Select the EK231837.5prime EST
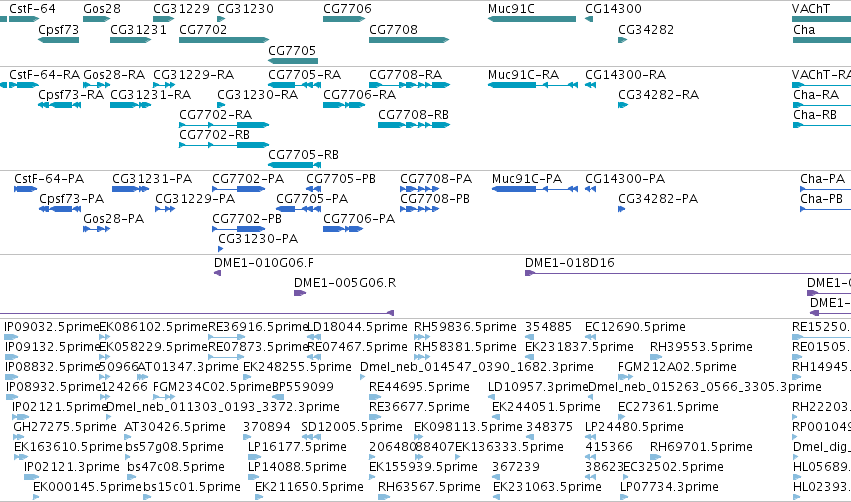The width and height of the screenshot is (851, 502). (529, 357)
